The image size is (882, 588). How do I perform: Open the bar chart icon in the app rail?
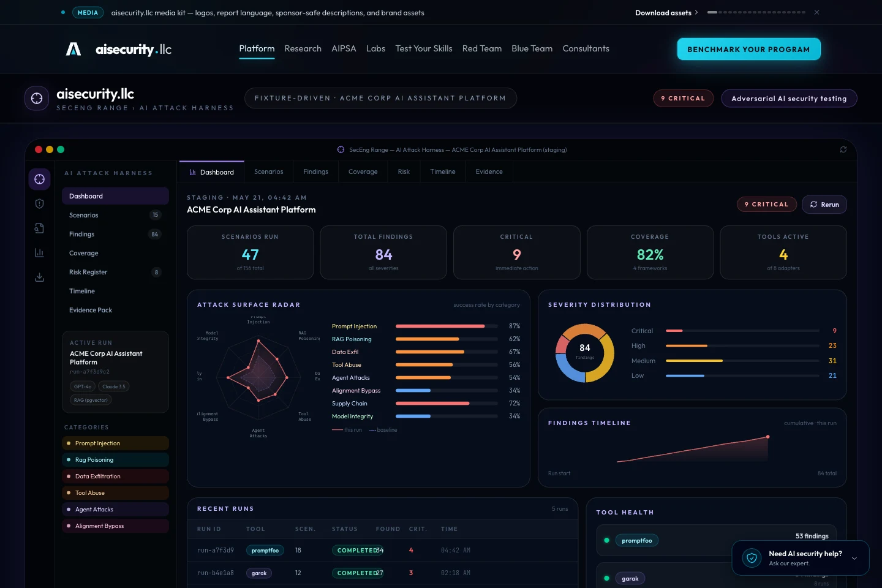39,252
